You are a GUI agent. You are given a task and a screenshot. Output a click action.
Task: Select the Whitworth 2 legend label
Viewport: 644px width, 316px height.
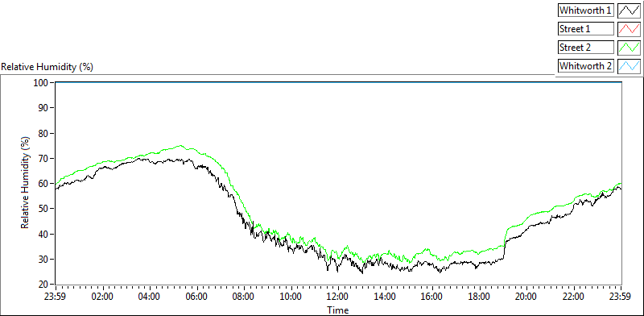pos(585,66)
